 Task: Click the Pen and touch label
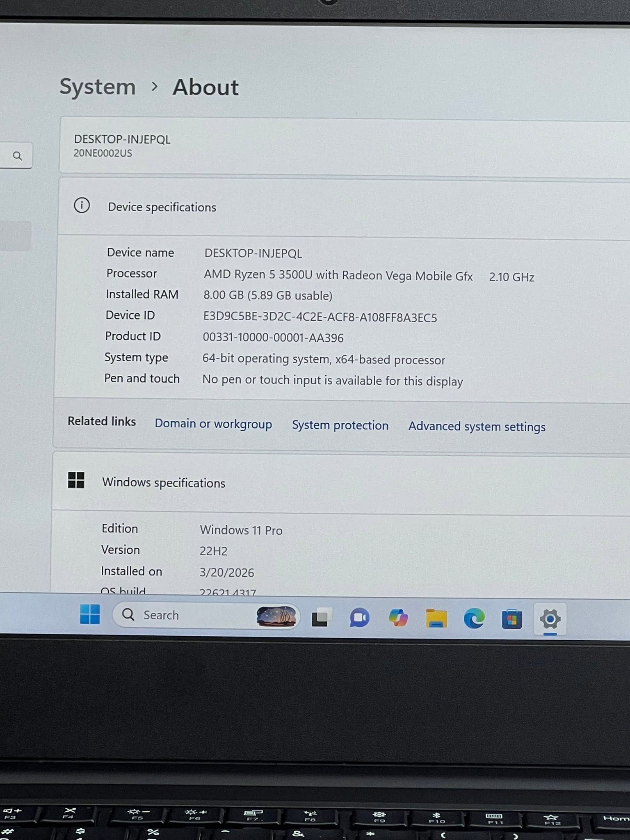142,378
